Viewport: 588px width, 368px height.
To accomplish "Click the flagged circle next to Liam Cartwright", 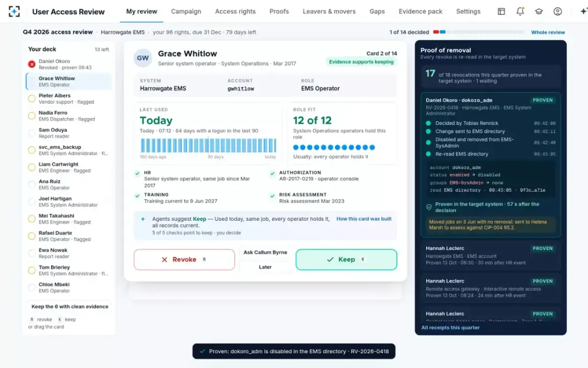I will (x=32, y=167).
